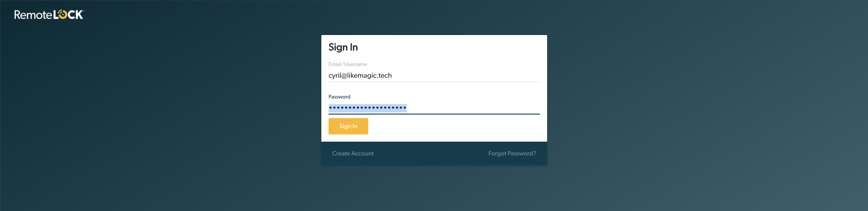Focus the Email/Username input field

434,75
